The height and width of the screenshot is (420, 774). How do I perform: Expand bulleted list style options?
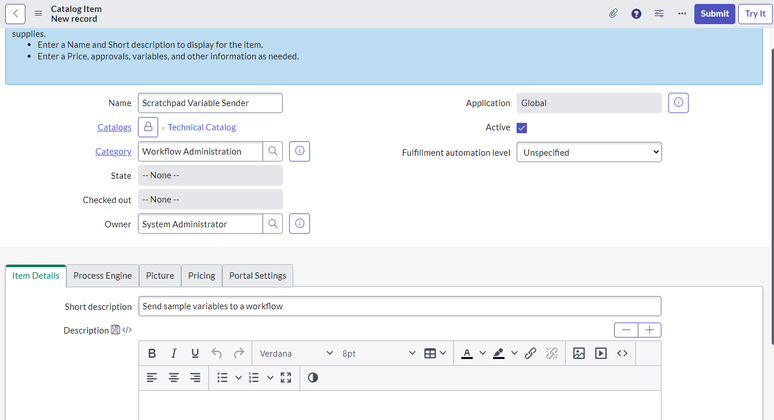[x=238, y=378]
